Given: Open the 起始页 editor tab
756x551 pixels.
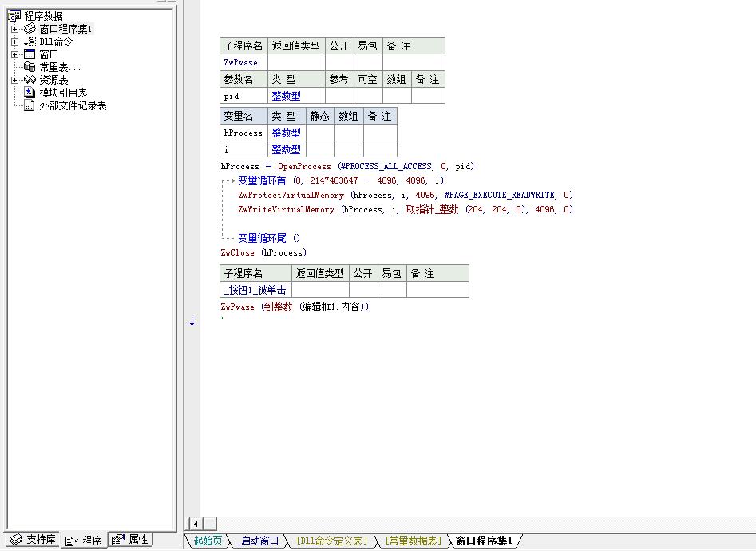Looking at the screenshot, I should (208, 541).
